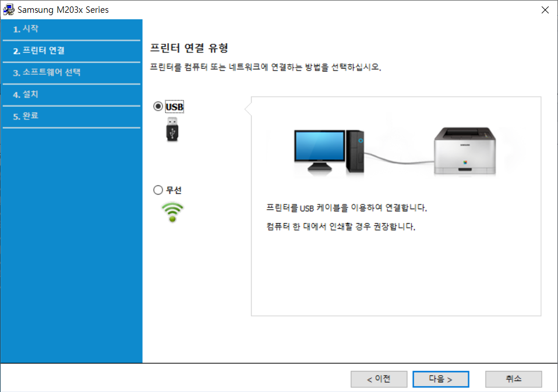This screenshot has height=392, width=558.
Task: Click the 이전 button to go back
Action: pos(379,379)
